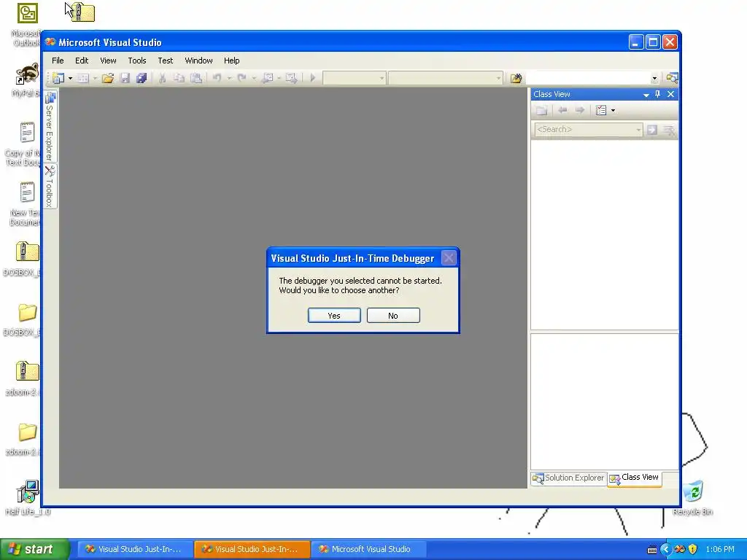Open the Redo history dropdown arrow
The height and width of the screenshot is (560, 747).
[254, 78]
